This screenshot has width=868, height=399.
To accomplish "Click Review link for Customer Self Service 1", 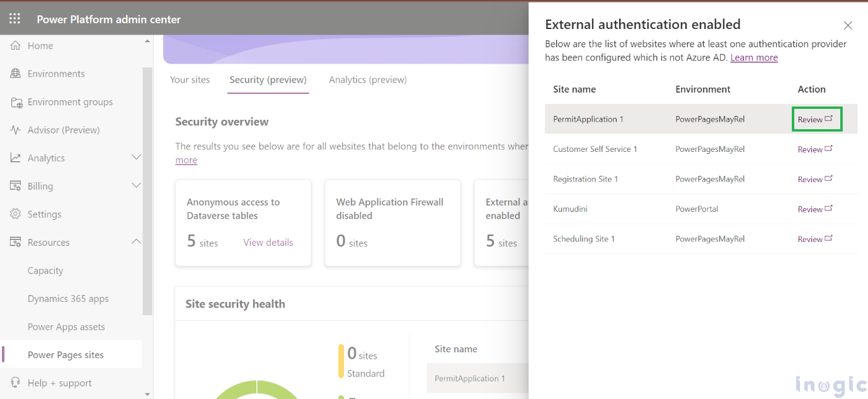I will coord(810,149).
